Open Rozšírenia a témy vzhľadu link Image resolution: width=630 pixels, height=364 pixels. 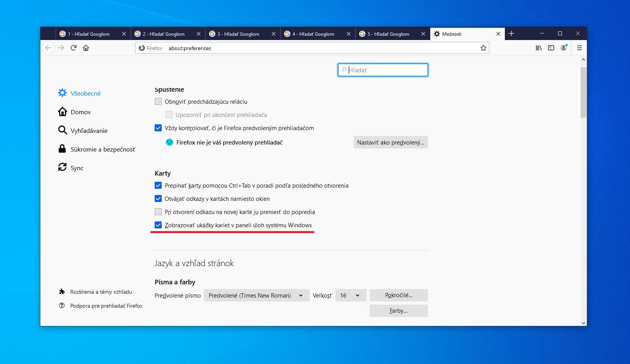point(96,292)
